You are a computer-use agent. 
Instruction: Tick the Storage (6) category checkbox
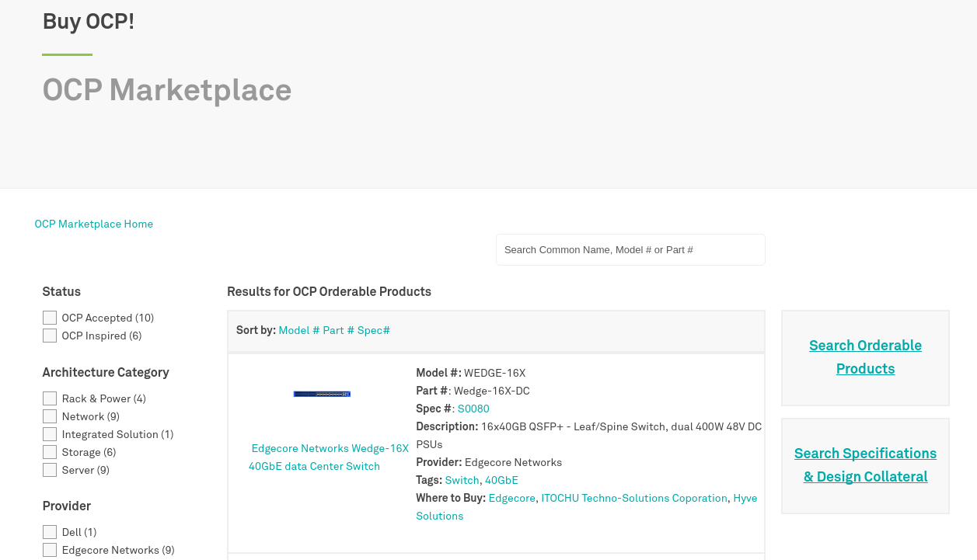(x=50, y=452)
